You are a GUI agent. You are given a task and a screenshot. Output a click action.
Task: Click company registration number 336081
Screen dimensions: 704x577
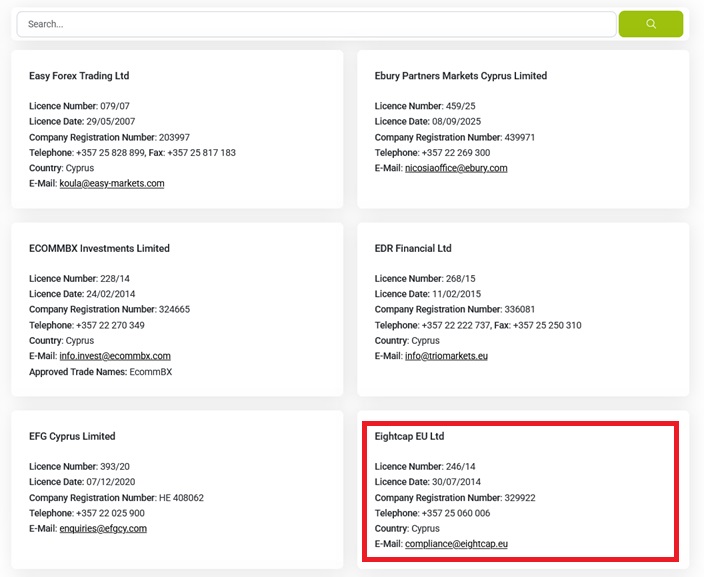pos(520,309)
